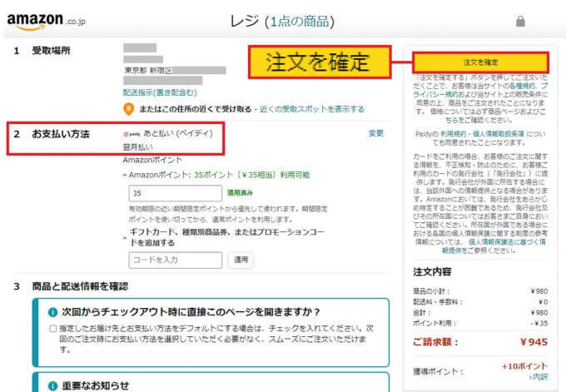Open the 各種規約 link
The image size is (566, 392).
(x=523, y=86)
